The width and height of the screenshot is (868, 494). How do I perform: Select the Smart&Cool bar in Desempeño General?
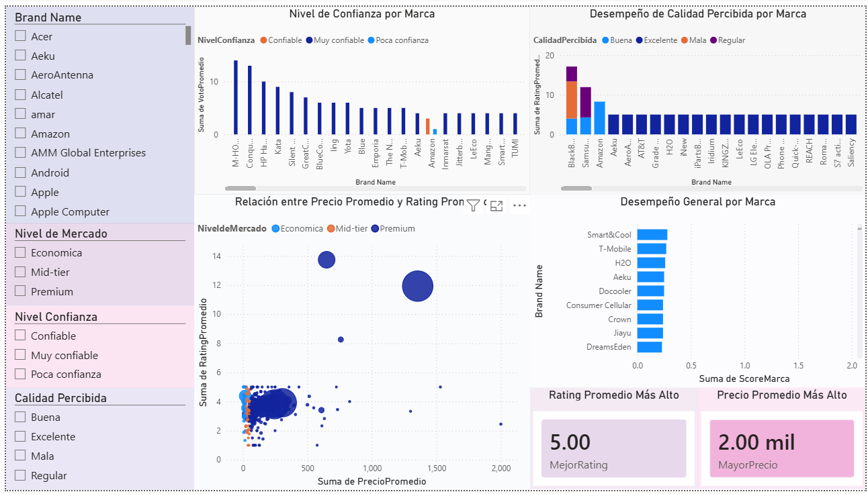(652, 235)
